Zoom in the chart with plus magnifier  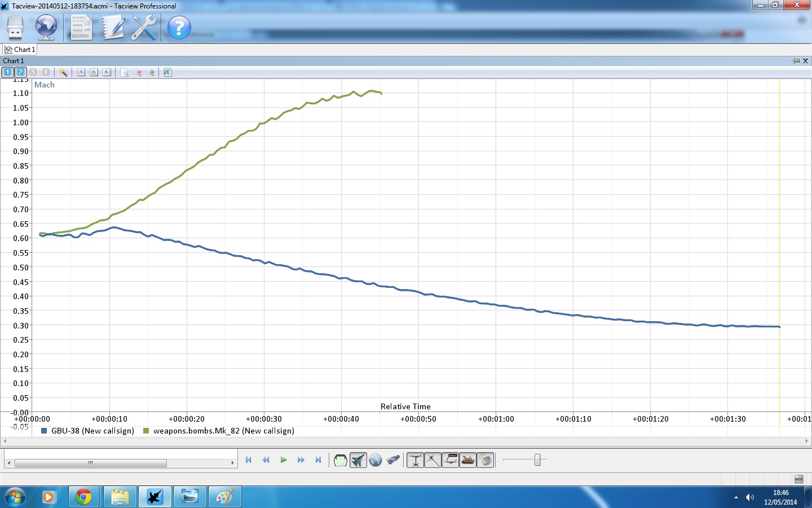[151, 72]
